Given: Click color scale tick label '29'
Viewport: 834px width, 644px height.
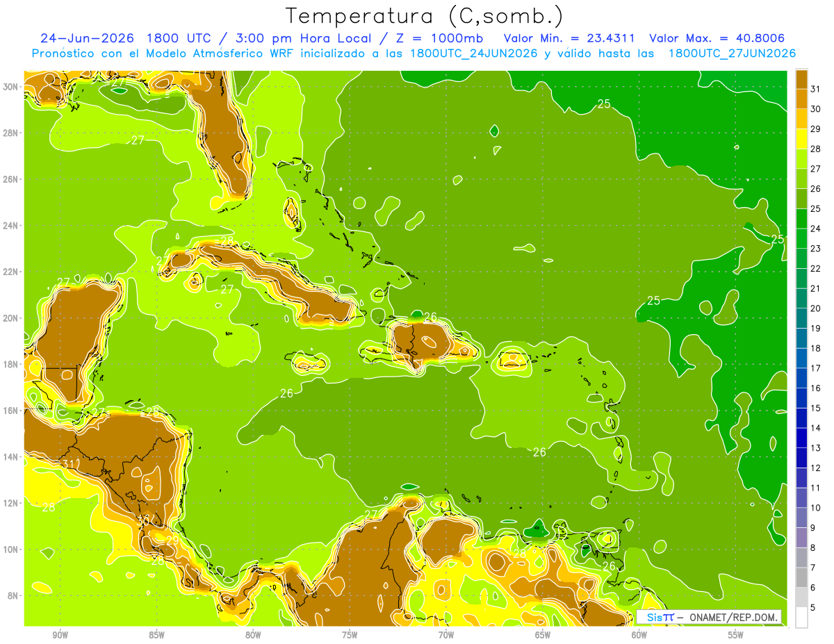Looking at the screenshot, I should point(816,129).
